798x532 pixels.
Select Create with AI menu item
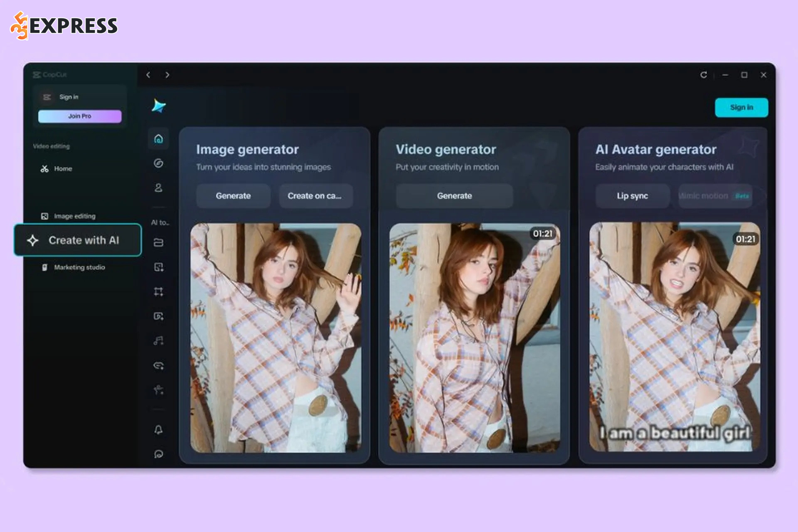point(78,240)
